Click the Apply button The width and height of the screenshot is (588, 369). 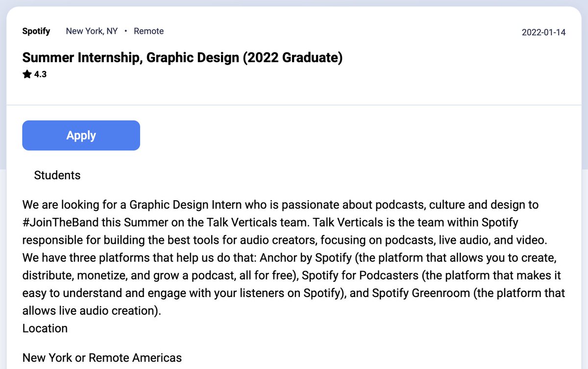tap(81, 135)
